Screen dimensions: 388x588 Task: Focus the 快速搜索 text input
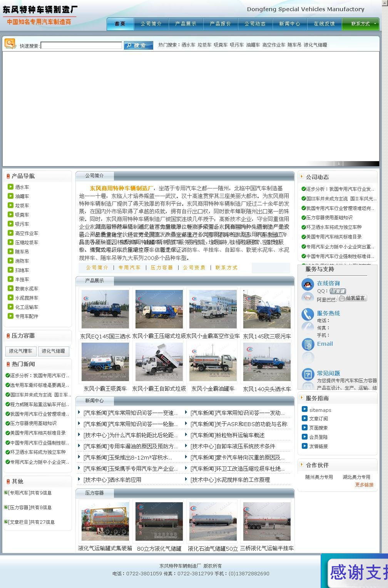click(x=81, y=45)
